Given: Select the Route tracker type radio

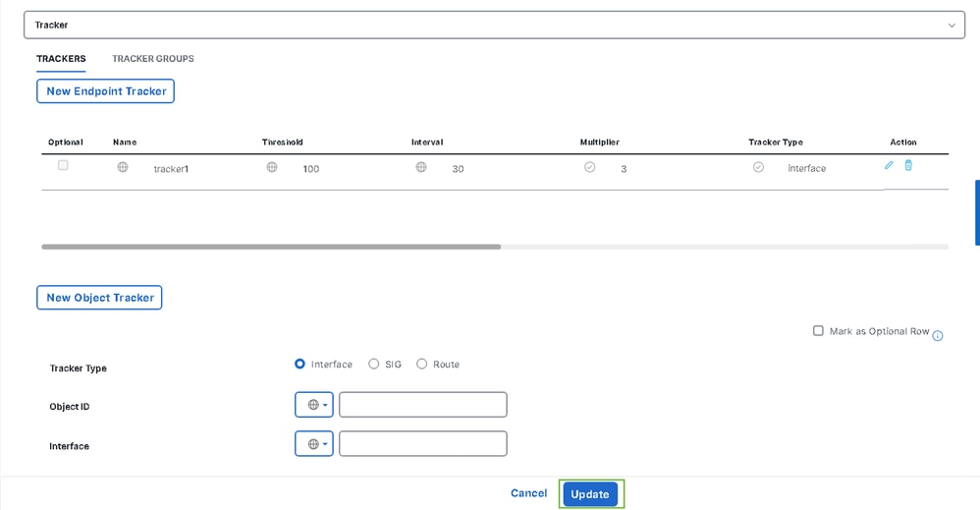Looking at the screenshot, I should pos(422,364).
